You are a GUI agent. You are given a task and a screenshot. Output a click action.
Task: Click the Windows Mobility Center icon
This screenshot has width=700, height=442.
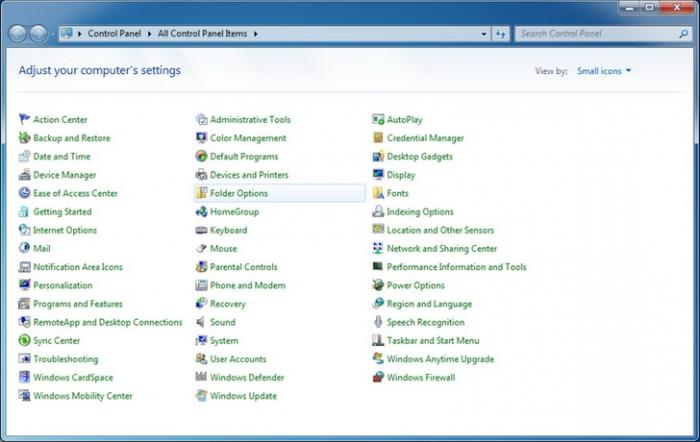tap(24, 396)
